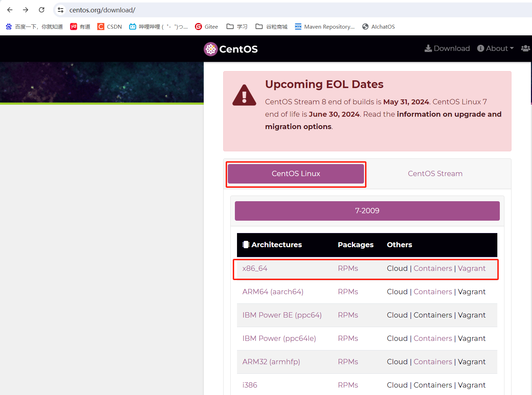Open RPMs for IBM Power (ppc64le)

348,338
